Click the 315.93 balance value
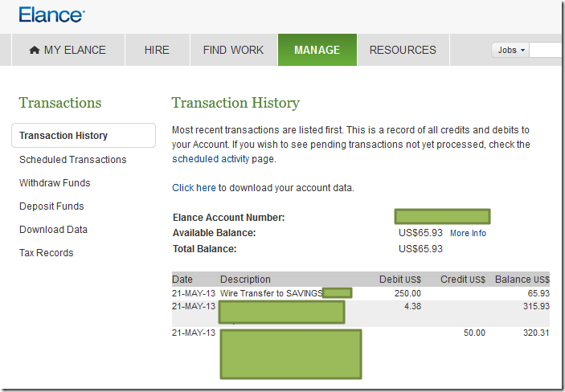The width and height of the screenshot is (565, 392). click(x=536, y=306)
